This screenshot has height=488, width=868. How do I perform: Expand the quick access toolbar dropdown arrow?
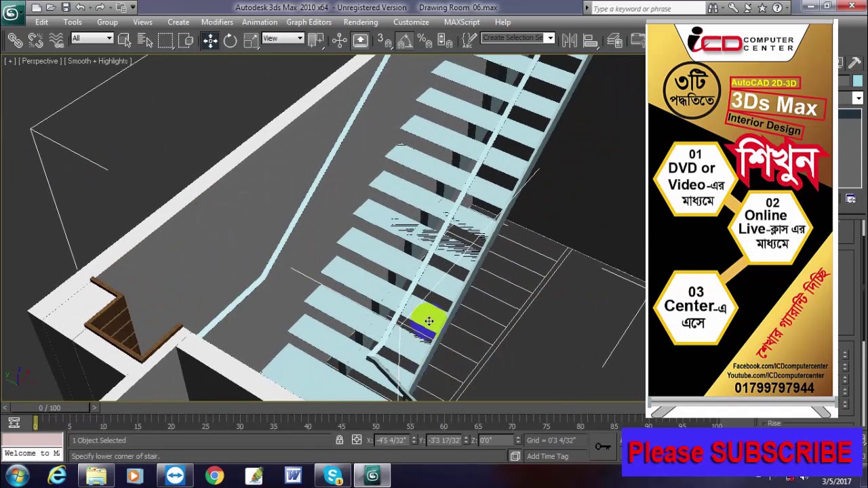click(x=133, y=7)
